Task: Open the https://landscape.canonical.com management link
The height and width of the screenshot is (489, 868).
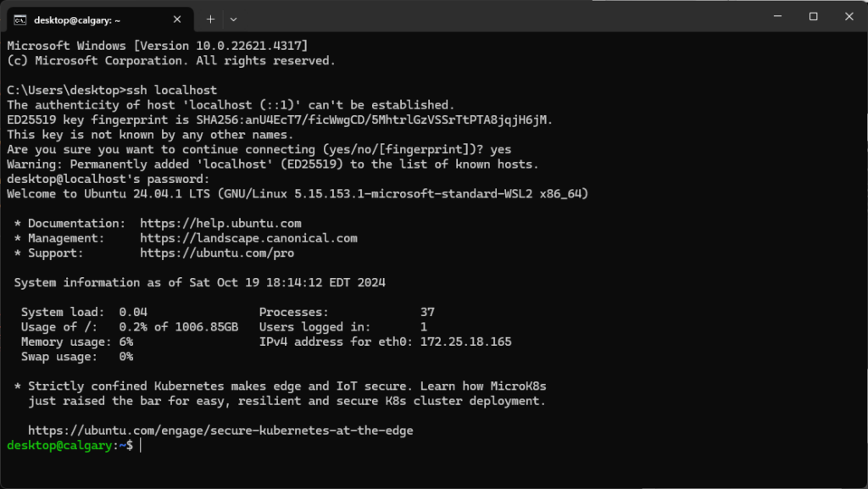Action: coord(248,238)
